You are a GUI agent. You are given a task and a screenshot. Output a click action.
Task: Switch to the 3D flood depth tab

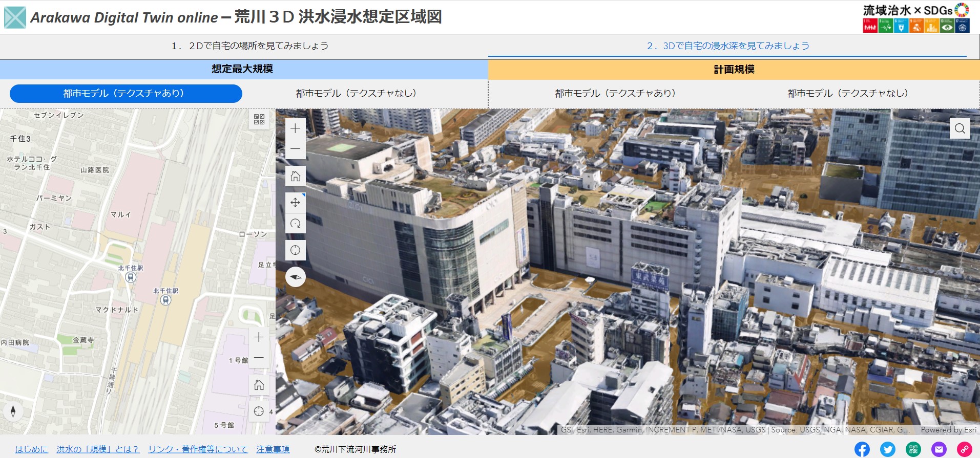727,46
